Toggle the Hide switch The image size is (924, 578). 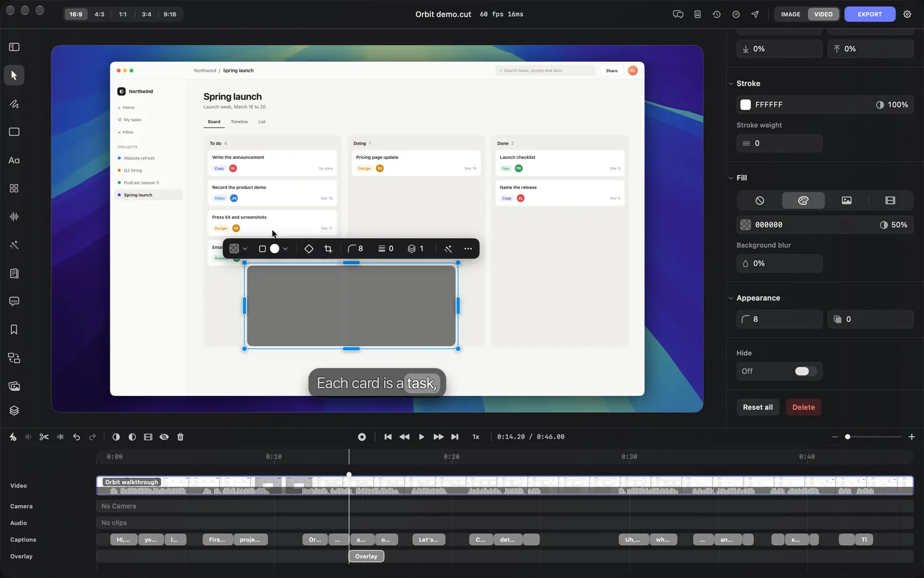pyautogui.click(x=805, y=371)
